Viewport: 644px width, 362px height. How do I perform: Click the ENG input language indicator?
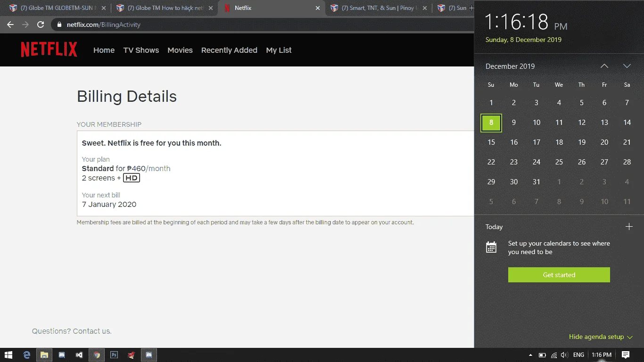pos(578,355)
